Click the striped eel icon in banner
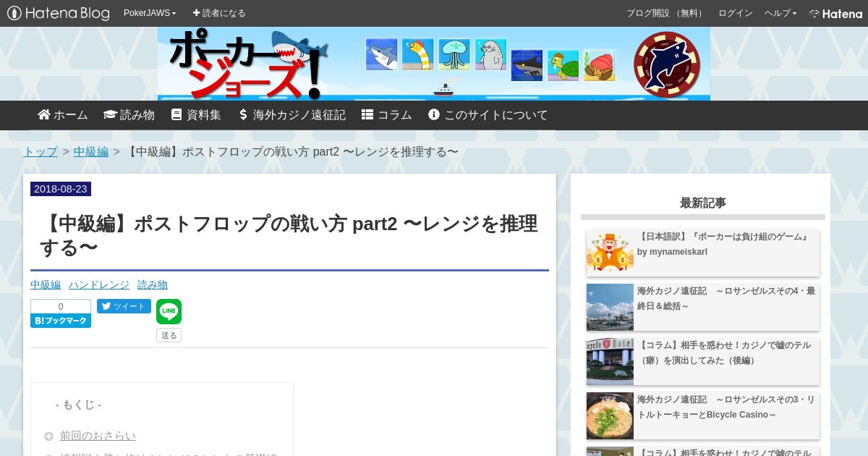Screen dimensions: 868x456 coord(417,54)
